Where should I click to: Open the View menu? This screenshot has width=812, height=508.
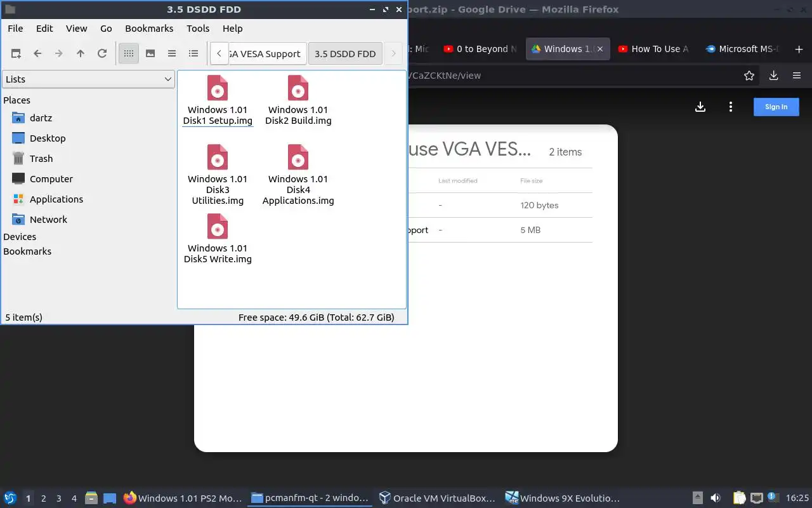coord(77,29)
